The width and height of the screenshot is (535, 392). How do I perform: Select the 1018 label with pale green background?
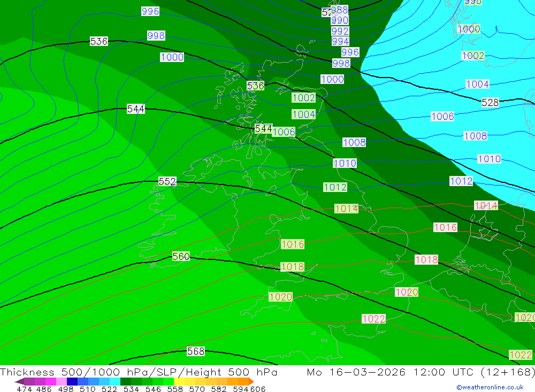(293, 266)
